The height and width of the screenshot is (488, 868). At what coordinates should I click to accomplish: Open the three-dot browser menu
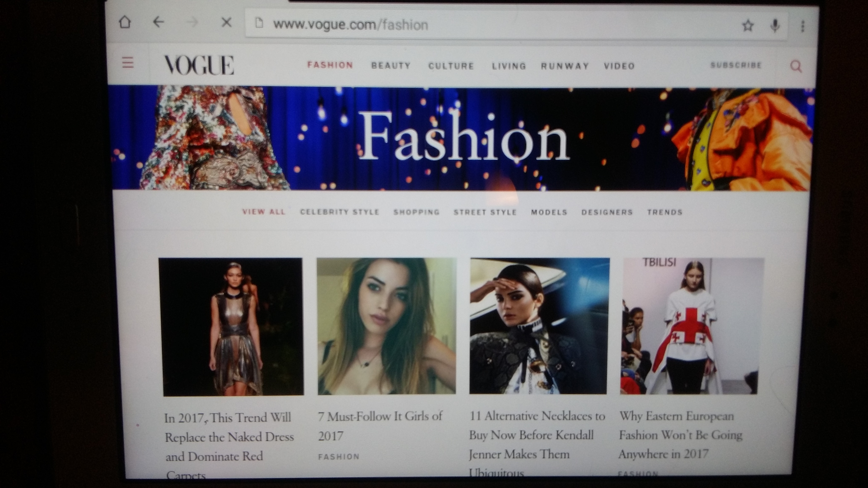click(x=803, y=26)
